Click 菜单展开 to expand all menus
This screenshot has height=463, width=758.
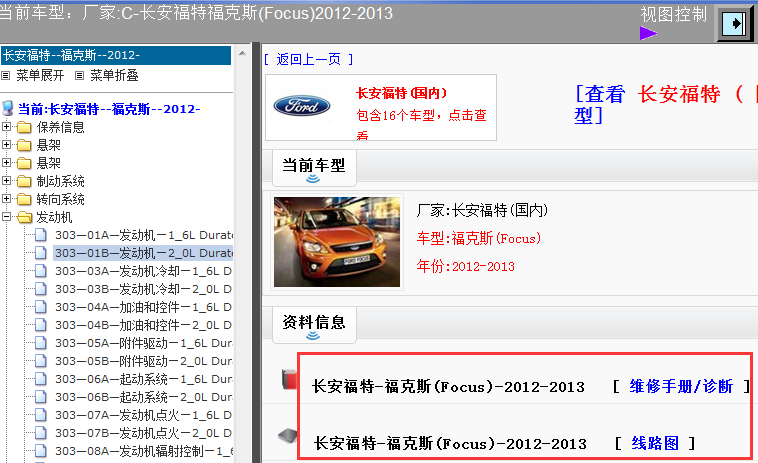40,75
